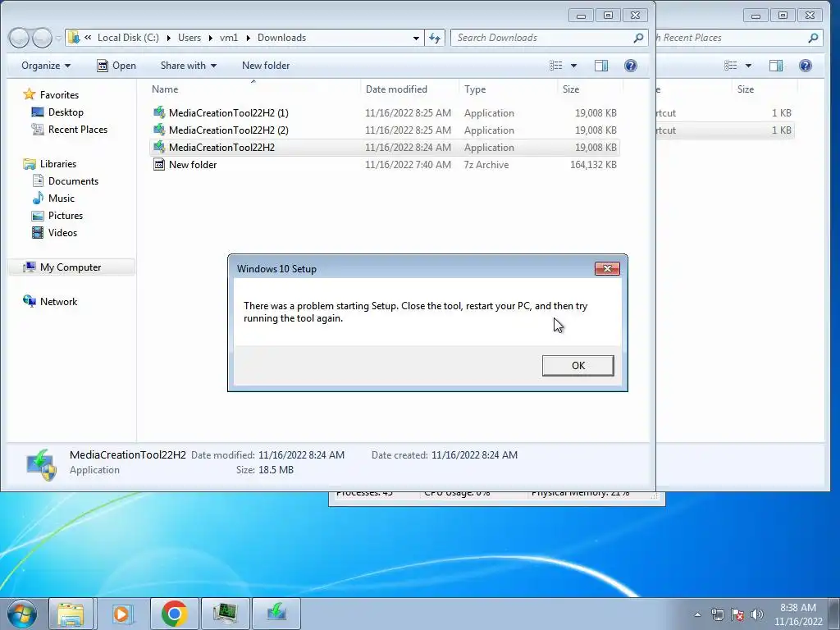The width and height of the screenshot is (840, 630).
Task: Sort files by Type column
Action: point(508,89)
